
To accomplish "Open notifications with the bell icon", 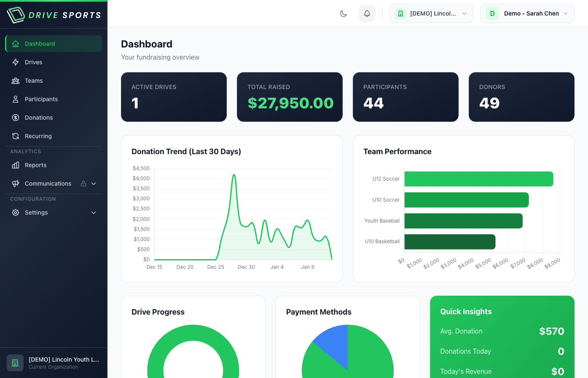I will tap(367, 13).
